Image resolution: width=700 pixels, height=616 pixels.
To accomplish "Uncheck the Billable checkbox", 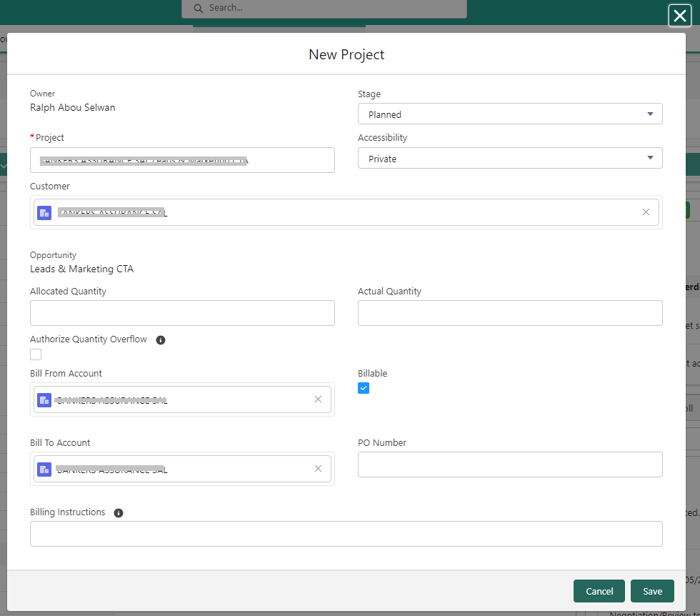I will coord(364,388).
